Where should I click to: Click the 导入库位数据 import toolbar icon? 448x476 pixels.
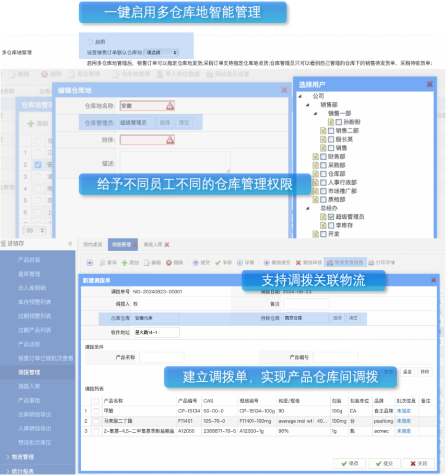pyautogui.click(x=160, y=74)
